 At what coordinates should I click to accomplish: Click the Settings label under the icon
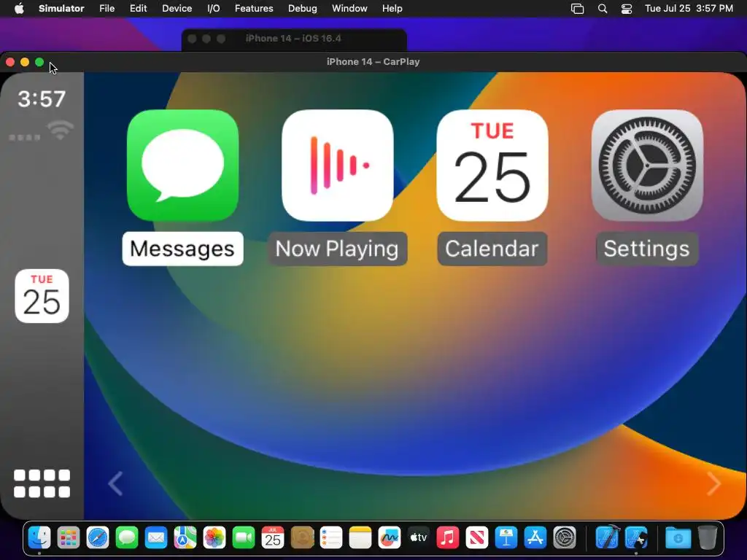pyautogui.click(x=647, y=249)
